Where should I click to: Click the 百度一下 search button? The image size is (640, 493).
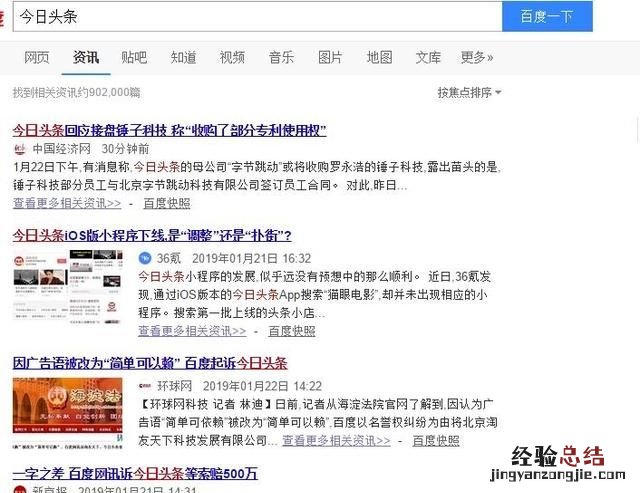coord(547,16)
